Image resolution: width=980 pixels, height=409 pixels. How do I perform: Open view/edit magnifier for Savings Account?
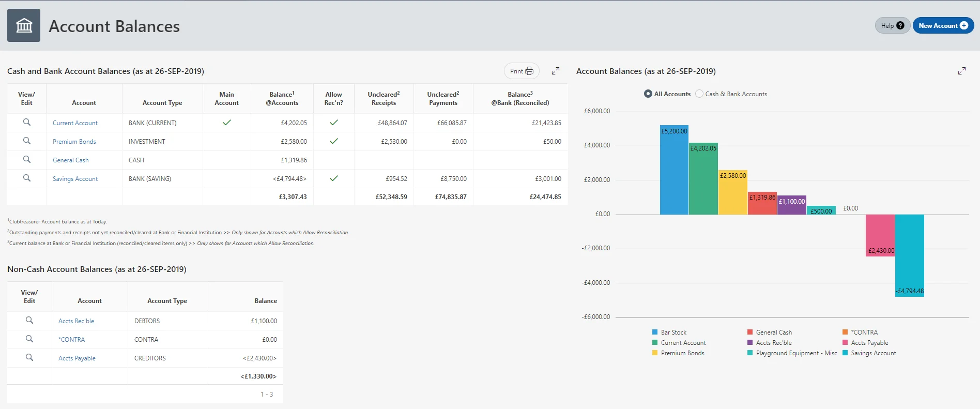point(27,178)
